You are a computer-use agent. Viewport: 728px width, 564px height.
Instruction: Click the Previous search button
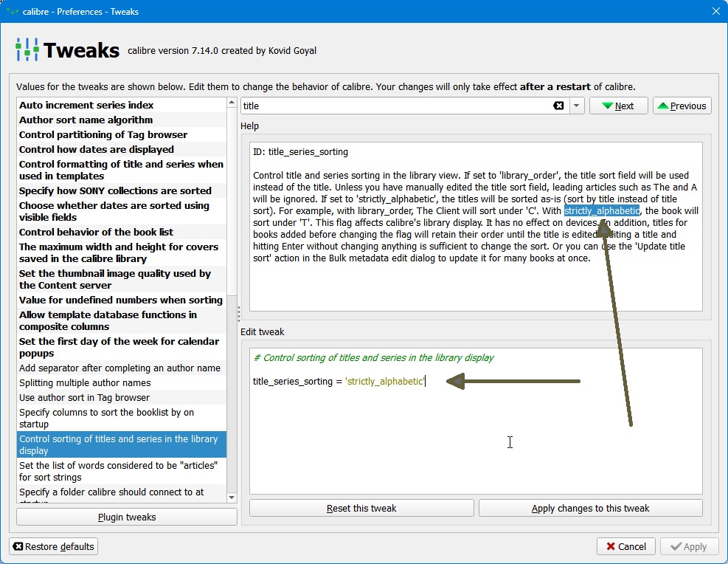click(682, 106)
